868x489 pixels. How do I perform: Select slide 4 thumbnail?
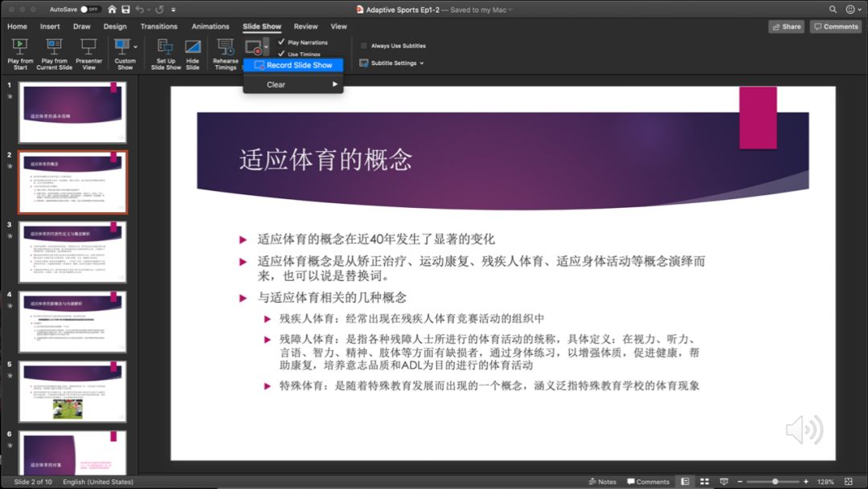coord(73,321)
